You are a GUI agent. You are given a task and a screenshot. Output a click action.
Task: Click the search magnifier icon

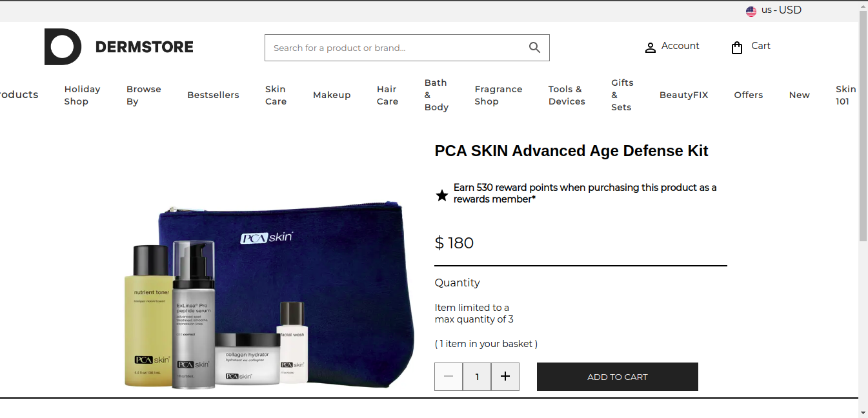pyautogui.click(x=534, y=47)
